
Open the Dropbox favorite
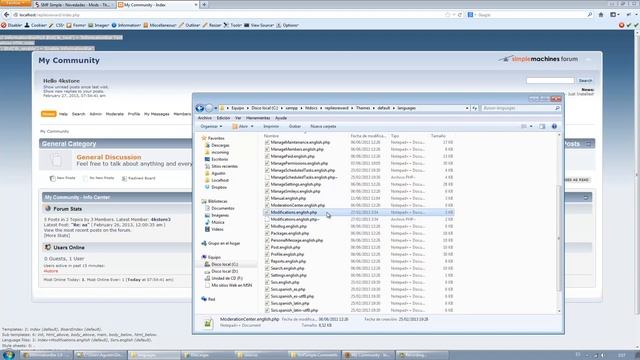219,187
